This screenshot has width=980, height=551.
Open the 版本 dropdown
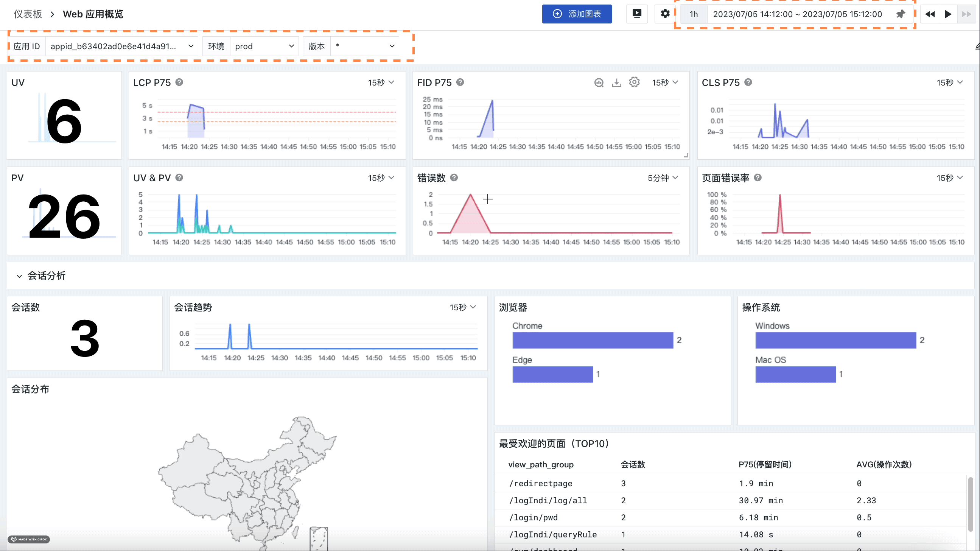click(365, 46)
